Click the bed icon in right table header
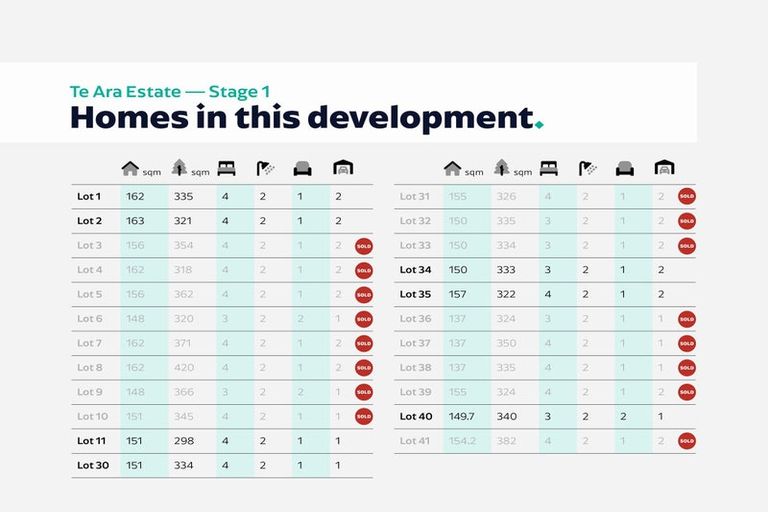 point(549,168)
